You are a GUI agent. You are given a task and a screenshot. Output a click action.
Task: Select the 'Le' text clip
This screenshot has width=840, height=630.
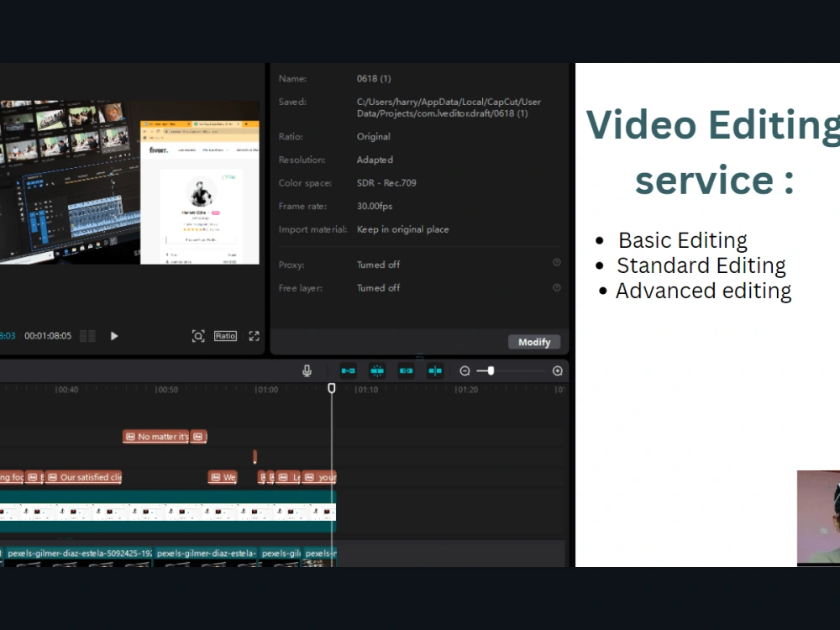(288, 477)
